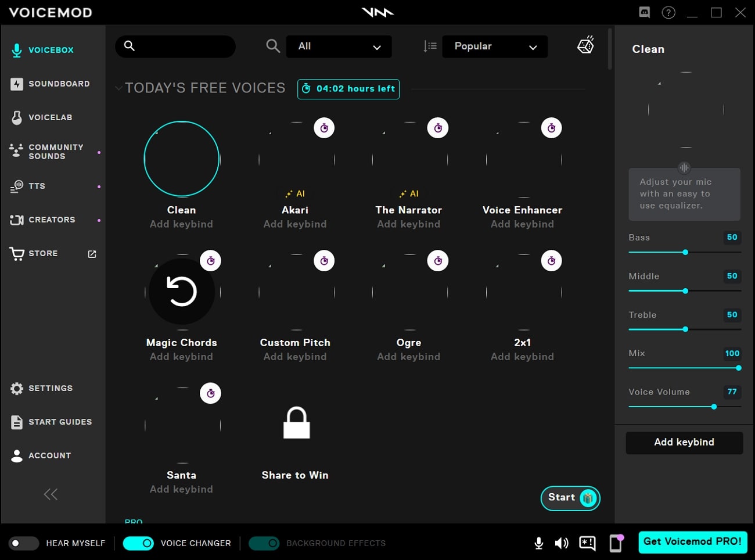Click the Mix slider handle

click(739, 368)
